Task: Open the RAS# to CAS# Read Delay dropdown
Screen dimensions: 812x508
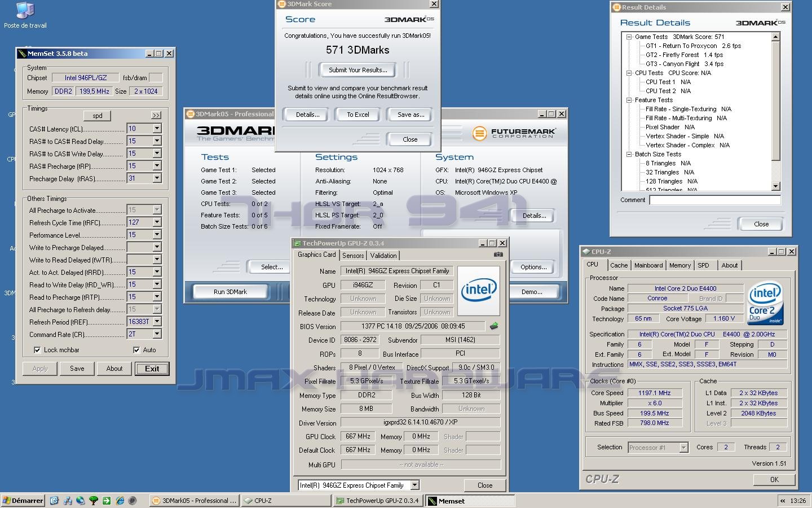Action: point(157,141)
